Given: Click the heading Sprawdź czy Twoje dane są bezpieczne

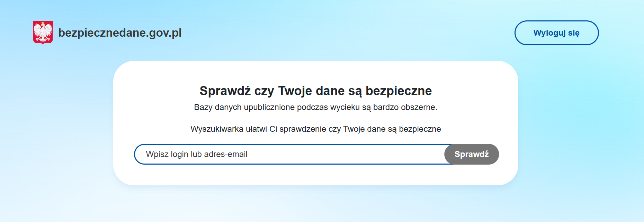Looking at the screenshot, I should (315, 91).
